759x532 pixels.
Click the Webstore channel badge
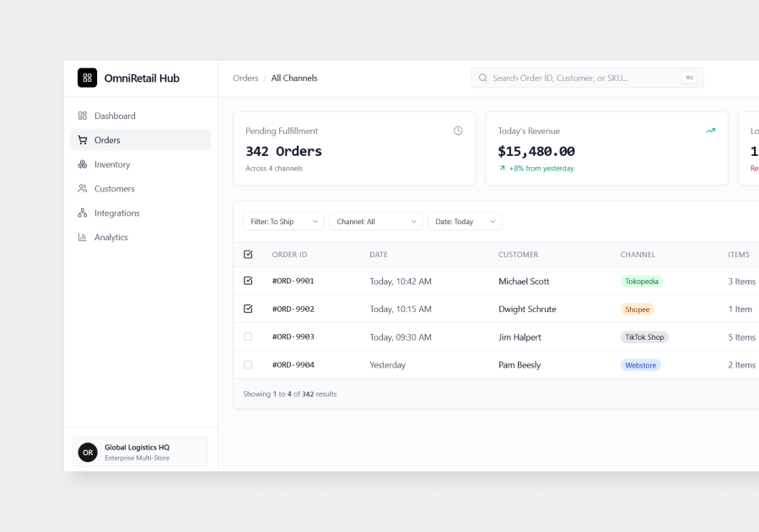coord(640,365)
